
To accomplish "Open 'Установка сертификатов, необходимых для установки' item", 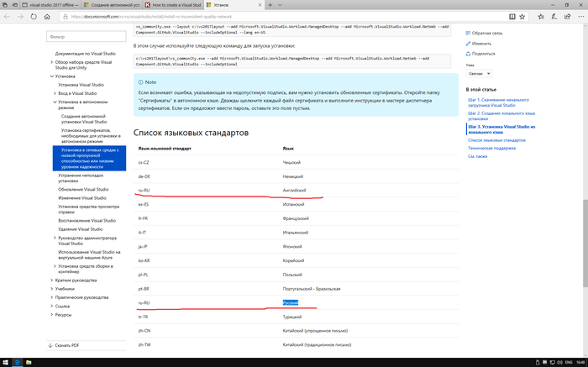I will tap(91, 136).
